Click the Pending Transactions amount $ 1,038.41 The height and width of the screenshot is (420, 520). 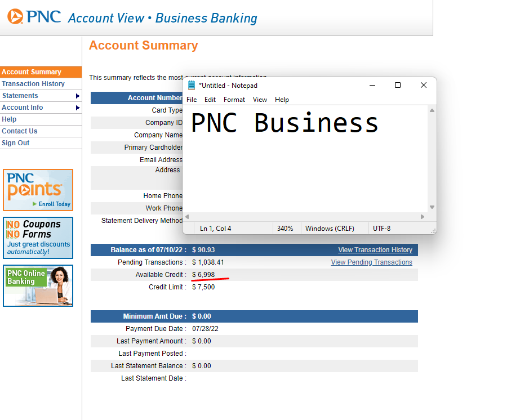(208, 262)
